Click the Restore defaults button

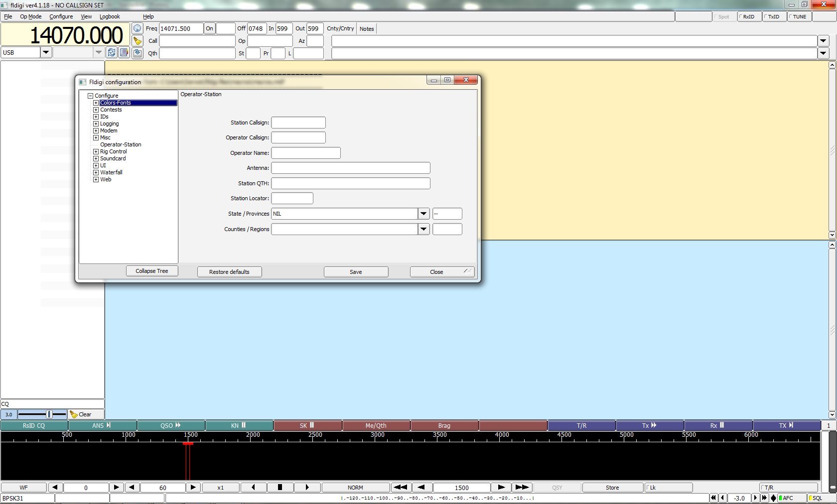point(229,272)
